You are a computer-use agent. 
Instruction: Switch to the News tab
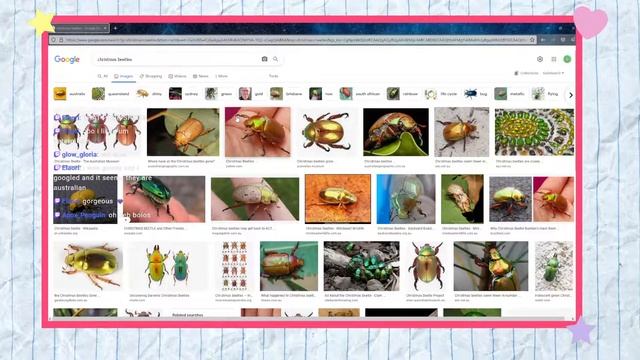[201, 76]
